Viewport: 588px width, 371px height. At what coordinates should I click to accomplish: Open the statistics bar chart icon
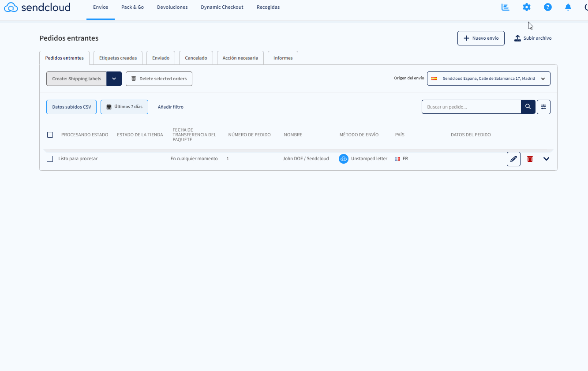pos(505,7)
